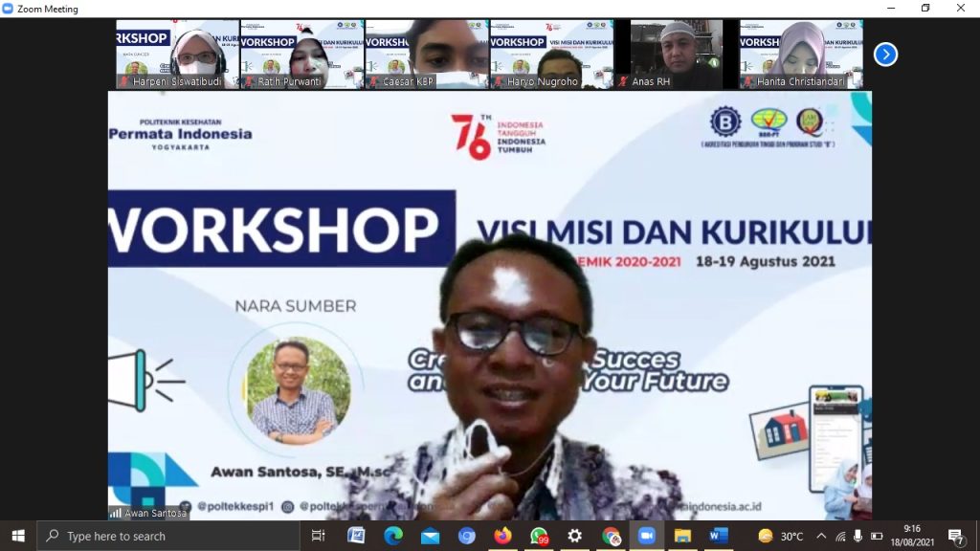Open the notification center with 7 notifications

[956, 536]
